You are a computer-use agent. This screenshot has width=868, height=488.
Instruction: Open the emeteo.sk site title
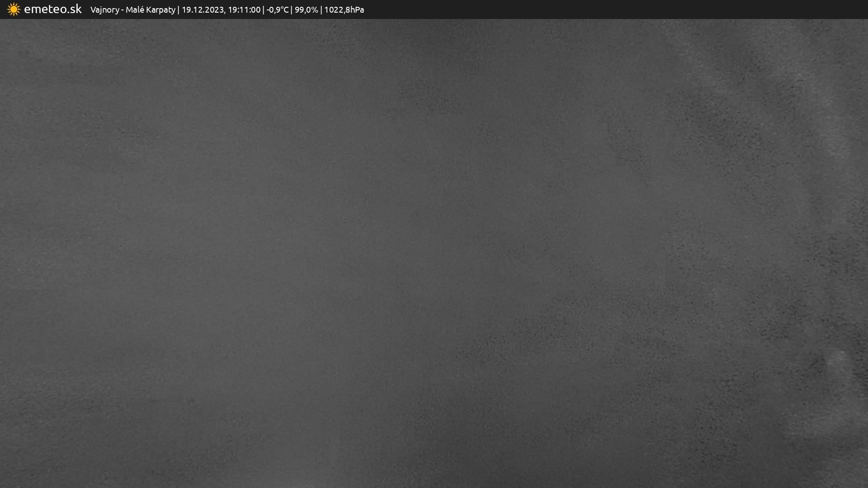52,9
